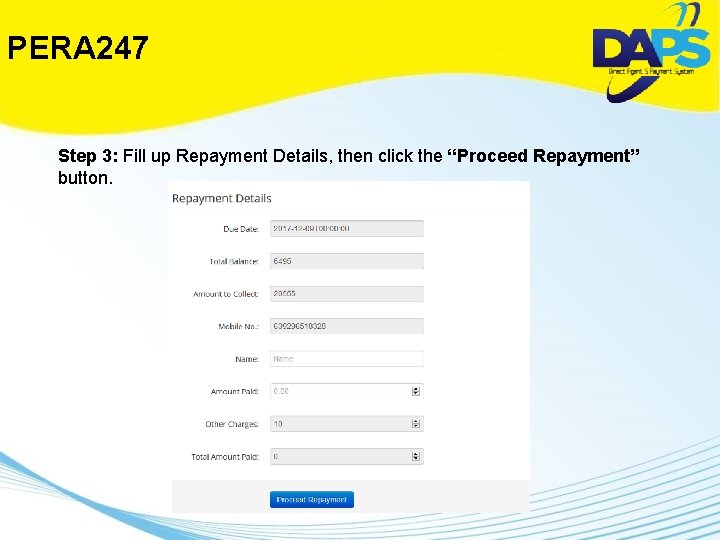The image size is (720, 540).
Task: Click the Total Balance label
Action: (x=234, y=261)
